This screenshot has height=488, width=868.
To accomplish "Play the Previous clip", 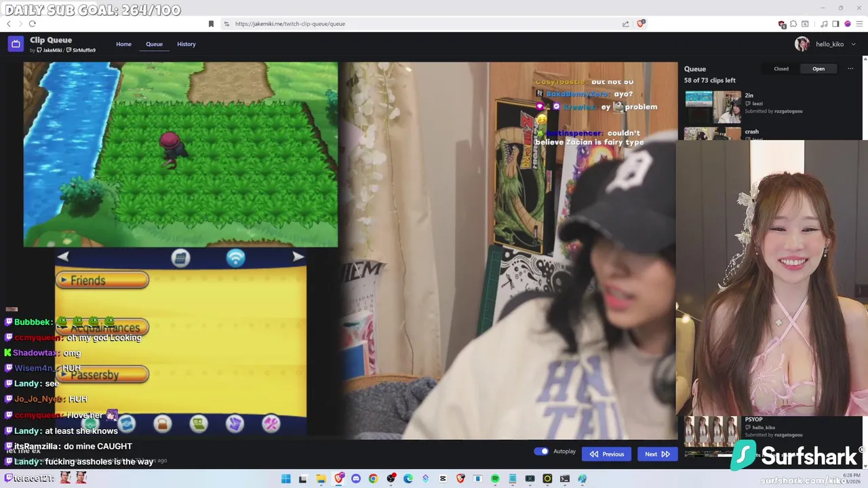I will pyautogui.click(x=607, y=454).
